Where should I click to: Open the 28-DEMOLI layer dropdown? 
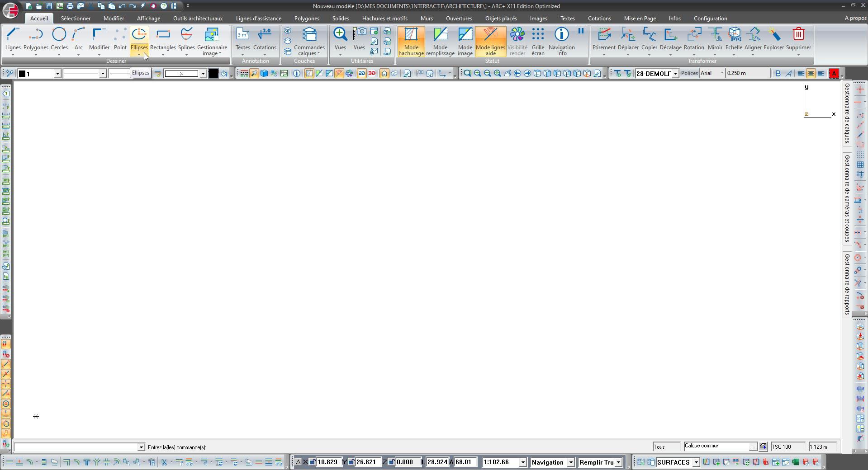(675, 74)
